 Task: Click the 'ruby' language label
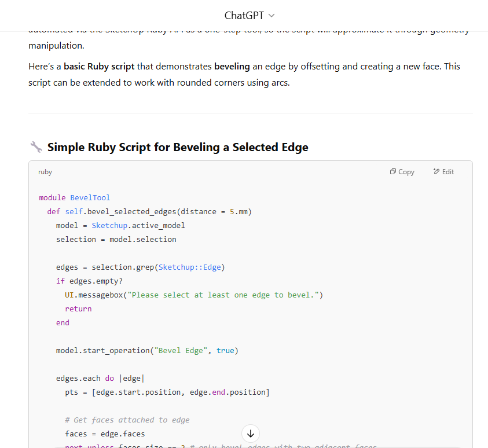(45, 172)
